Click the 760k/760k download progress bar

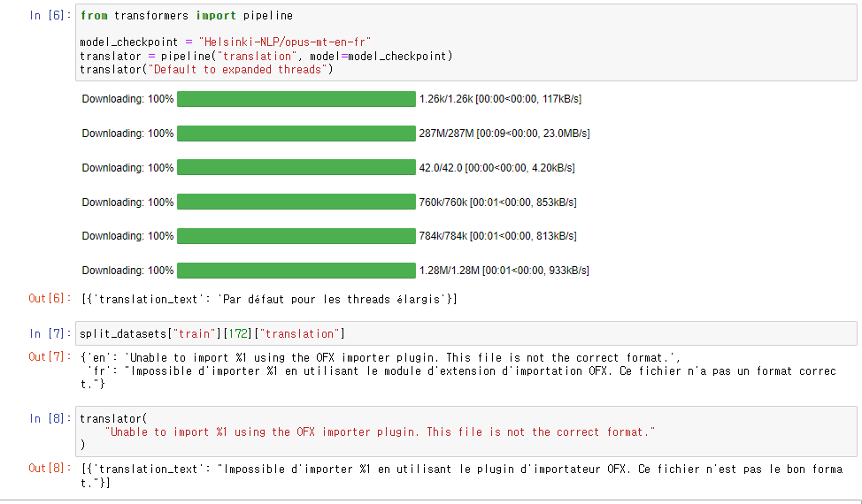click(x=296, y=202)
